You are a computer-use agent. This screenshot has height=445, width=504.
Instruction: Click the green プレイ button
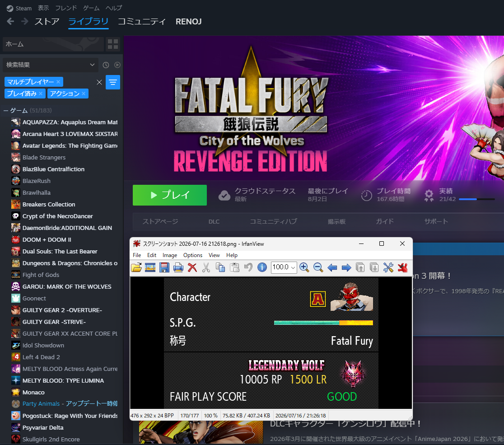click(170, 195)
